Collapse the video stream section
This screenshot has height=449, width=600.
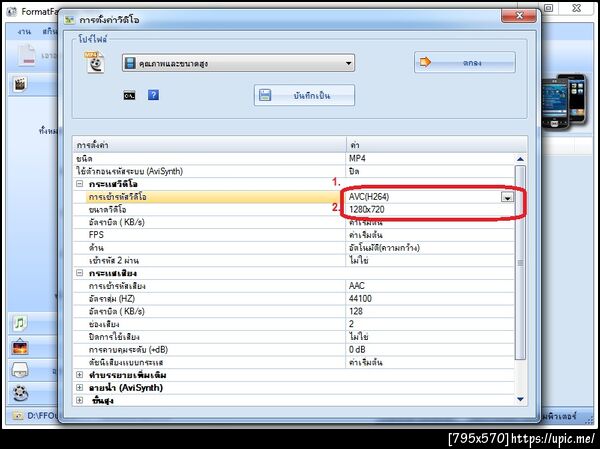[80, 184]
